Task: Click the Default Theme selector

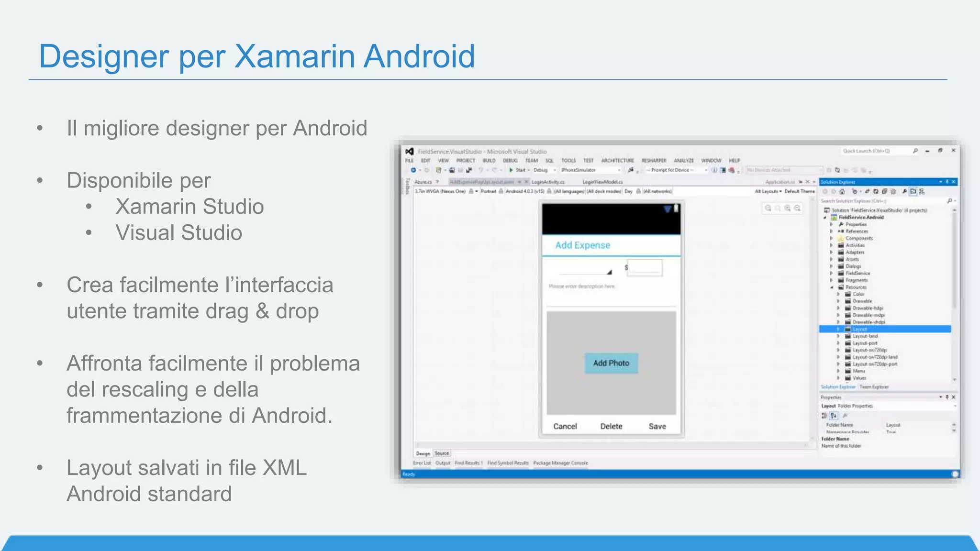Action: click(800, 191)
